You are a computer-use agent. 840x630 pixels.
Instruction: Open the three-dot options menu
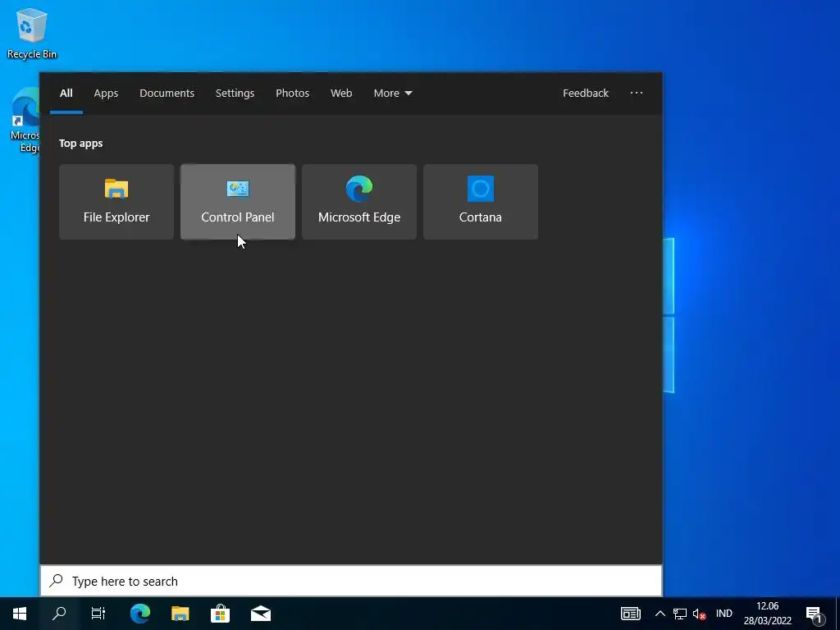tap(637, 94)
